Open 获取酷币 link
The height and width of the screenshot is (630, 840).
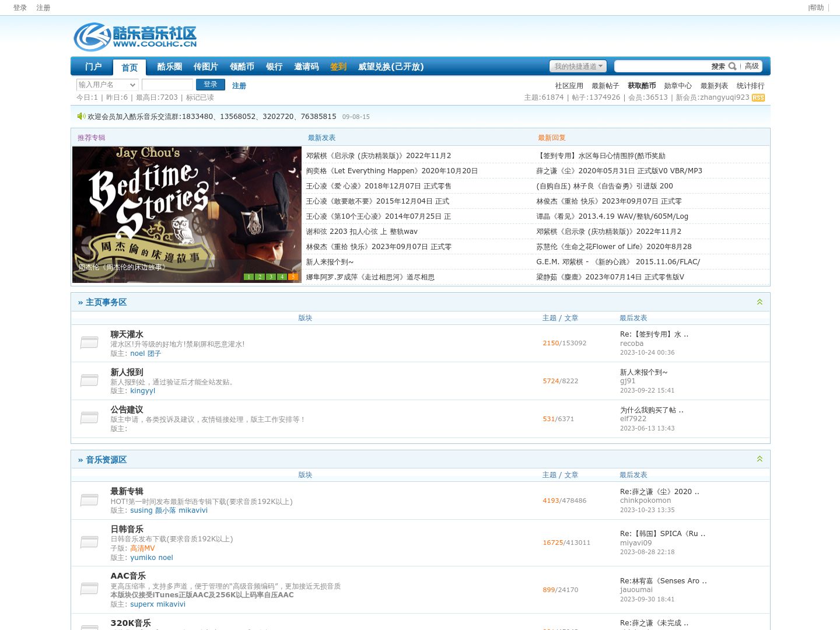[642, 86]
